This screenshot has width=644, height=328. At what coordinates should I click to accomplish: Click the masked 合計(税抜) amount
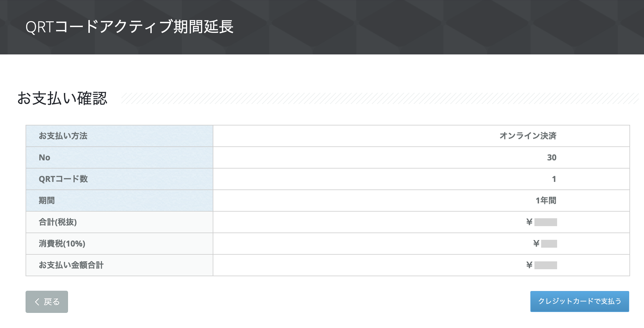(545, 222)
